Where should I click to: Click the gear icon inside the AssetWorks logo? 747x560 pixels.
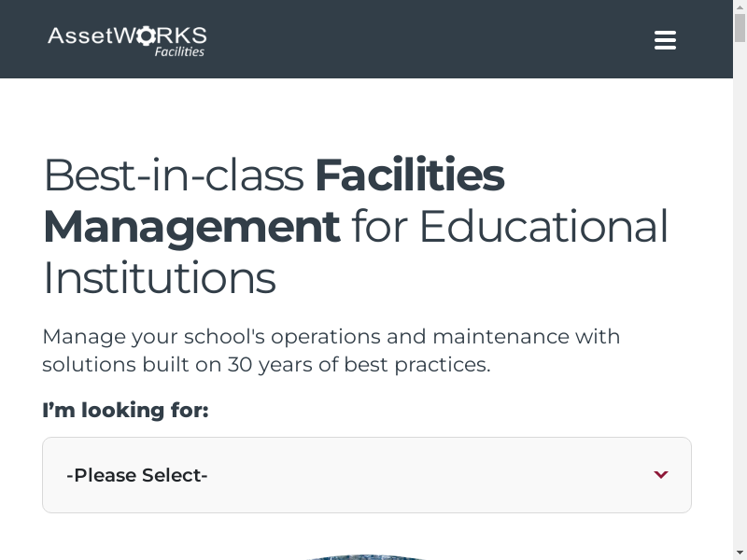click(147, 36)
